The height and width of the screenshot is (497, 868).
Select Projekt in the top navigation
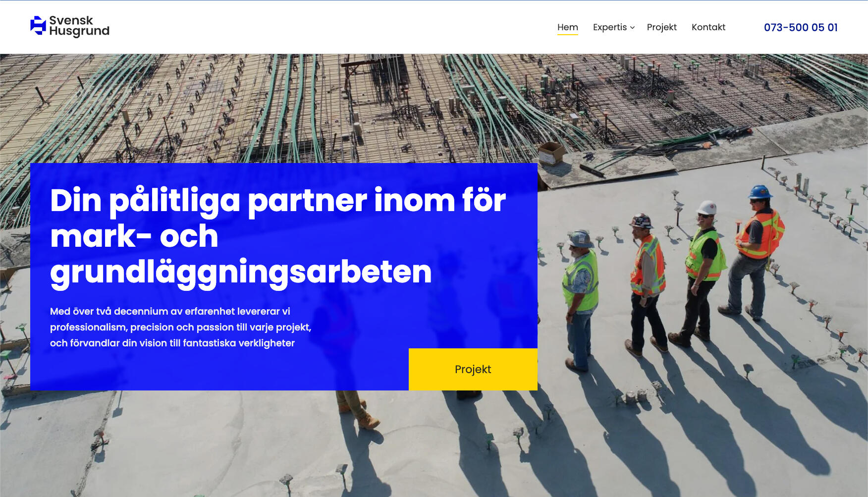[662, 27]
